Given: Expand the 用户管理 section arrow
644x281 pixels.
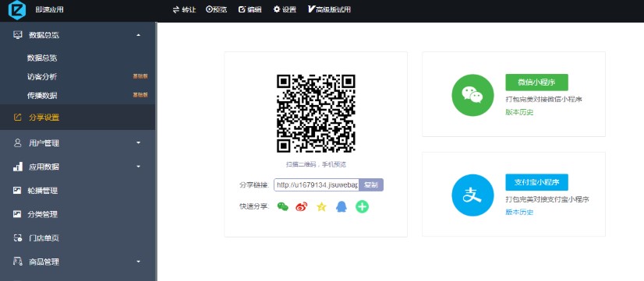Looking at the screenshot, I should point(139,142).
